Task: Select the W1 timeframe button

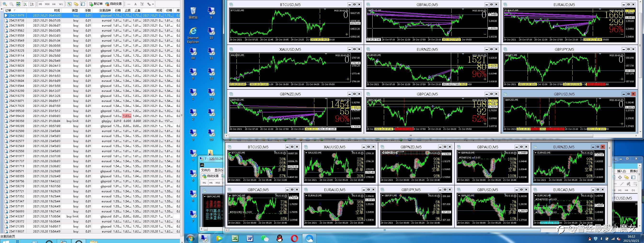Action: click(61, 4)
